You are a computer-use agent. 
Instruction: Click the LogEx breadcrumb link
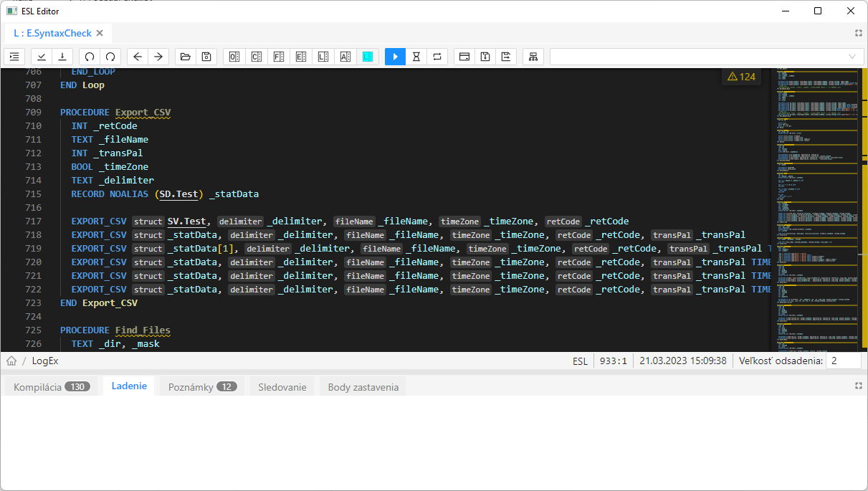45,361
